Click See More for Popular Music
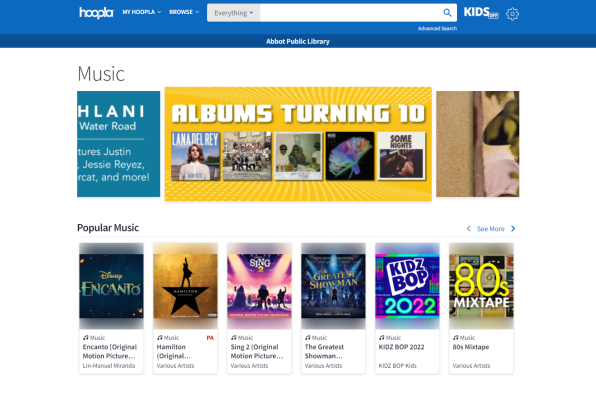This screenshot has height=393, width=596. coord(490,229)
